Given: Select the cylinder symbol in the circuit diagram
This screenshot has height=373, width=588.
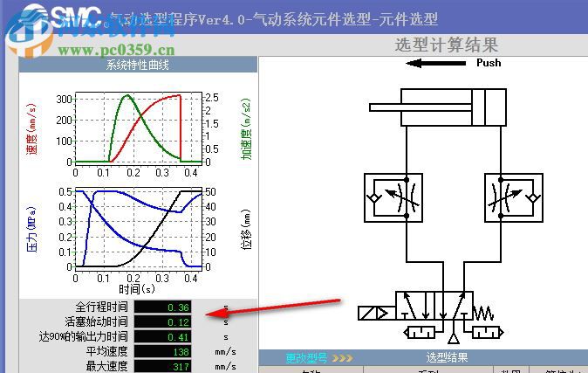Looking at the screenshot, I should 438,107.
